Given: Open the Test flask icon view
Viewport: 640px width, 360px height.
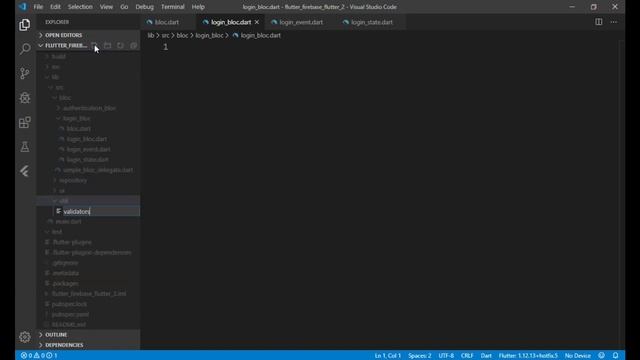Looking at the screenshot, I should point(24,147).
